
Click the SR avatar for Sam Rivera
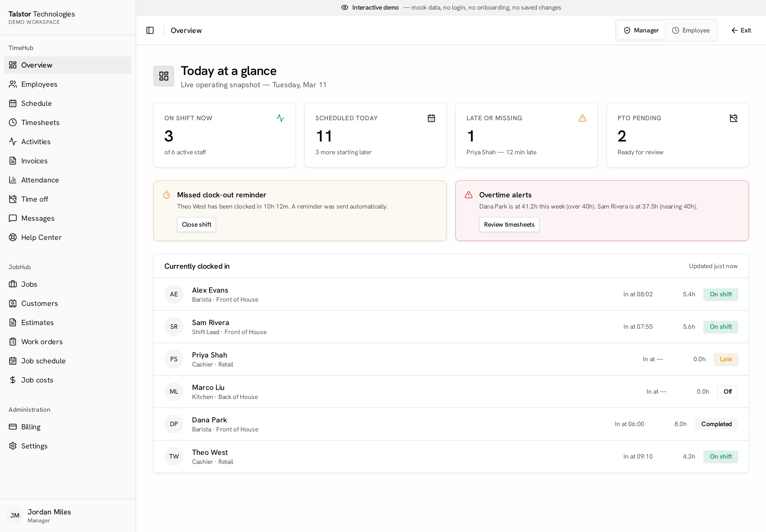click(x=174, y=327)
